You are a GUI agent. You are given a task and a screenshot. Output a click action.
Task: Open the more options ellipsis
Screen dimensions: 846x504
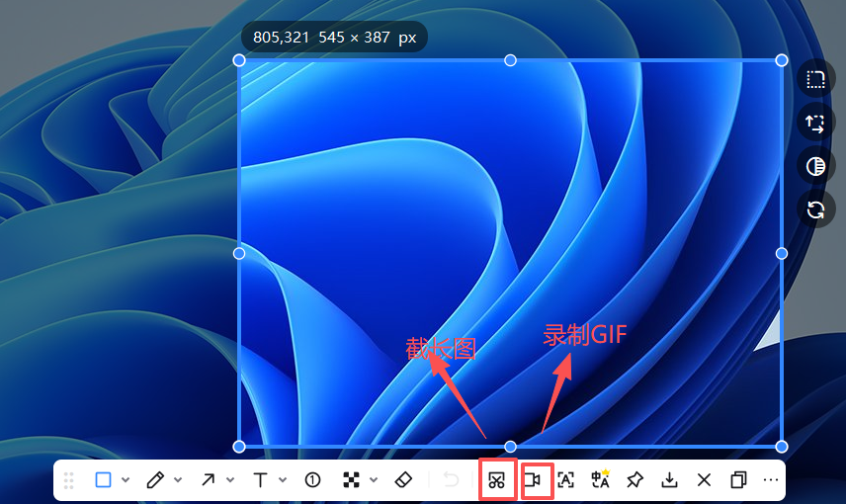[x=771, y=479]
